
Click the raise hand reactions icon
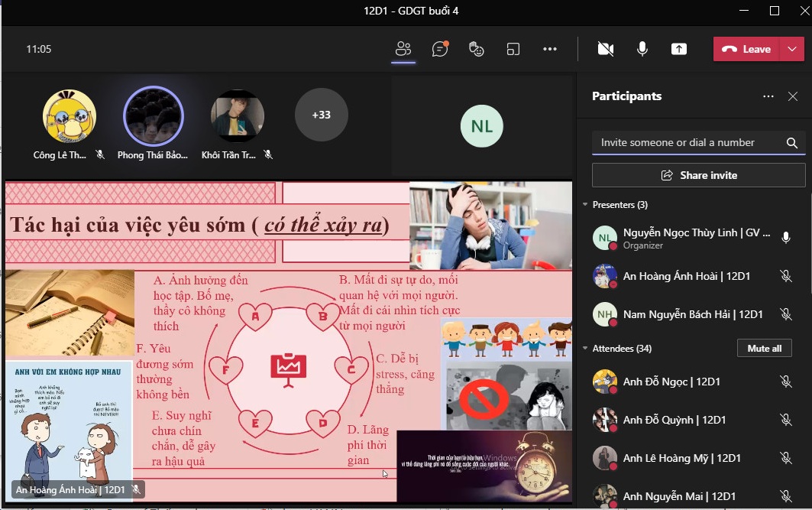(477, 49)
